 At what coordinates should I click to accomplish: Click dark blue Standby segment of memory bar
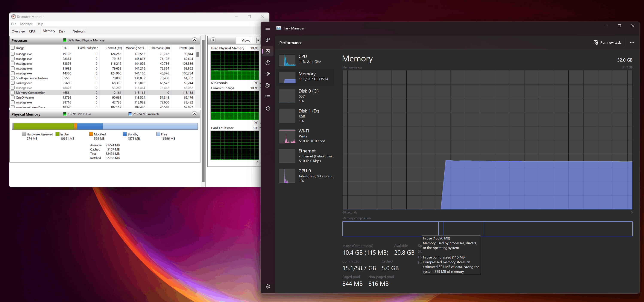point(90,126)
